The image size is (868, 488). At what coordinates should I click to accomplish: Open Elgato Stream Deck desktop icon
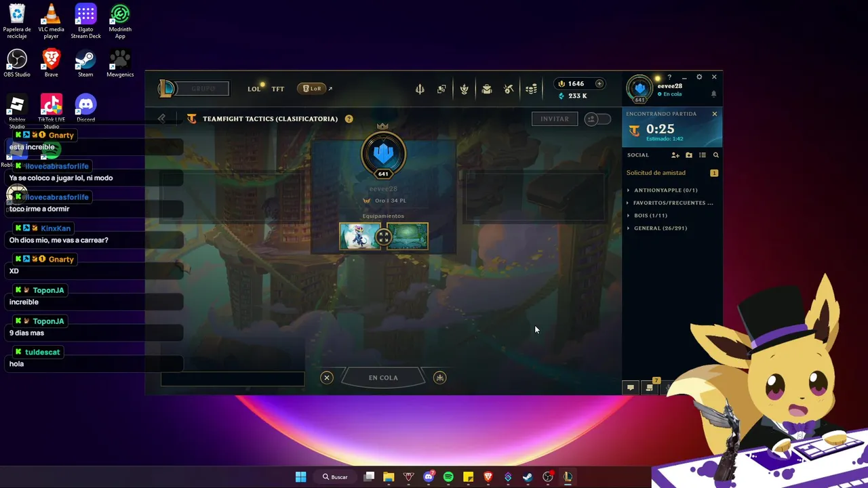click(85, 22)
